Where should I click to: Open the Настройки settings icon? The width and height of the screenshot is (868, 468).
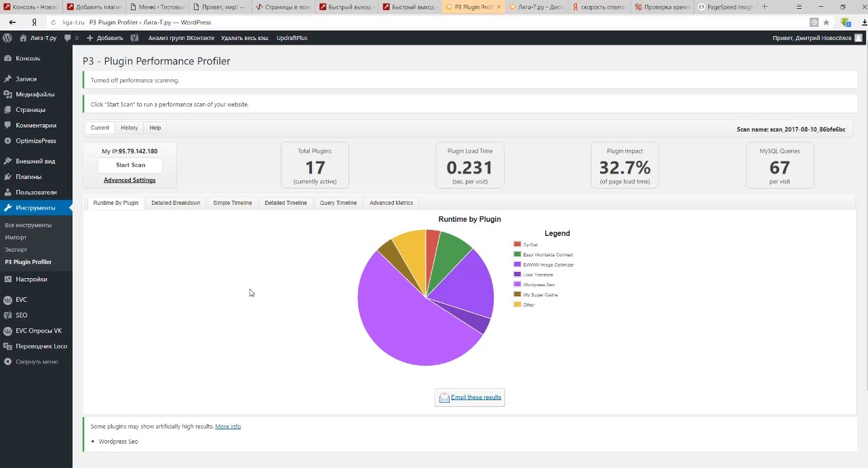coord(7,279)
